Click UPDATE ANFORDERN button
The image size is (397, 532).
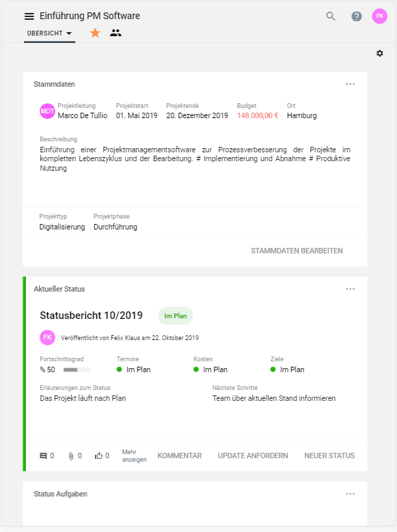point(253,456)
